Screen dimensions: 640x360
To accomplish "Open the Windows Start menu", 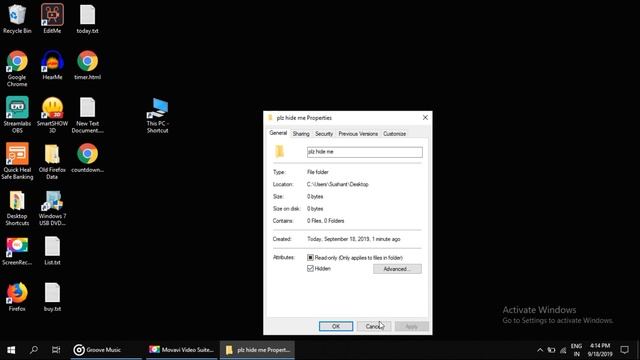I will point(11,350).
